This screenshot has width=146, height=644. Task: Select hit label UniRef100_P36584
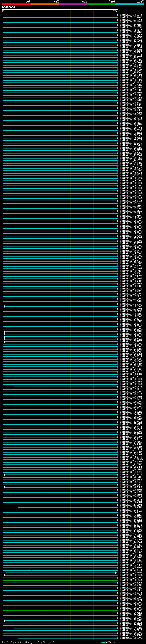click(x=131, y=156)
